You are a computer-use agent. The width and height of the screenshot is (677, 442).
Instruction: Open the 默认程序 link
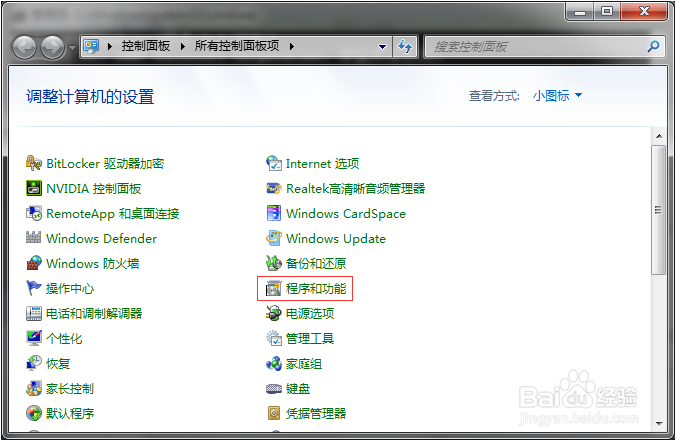click(x=70, y=414)
